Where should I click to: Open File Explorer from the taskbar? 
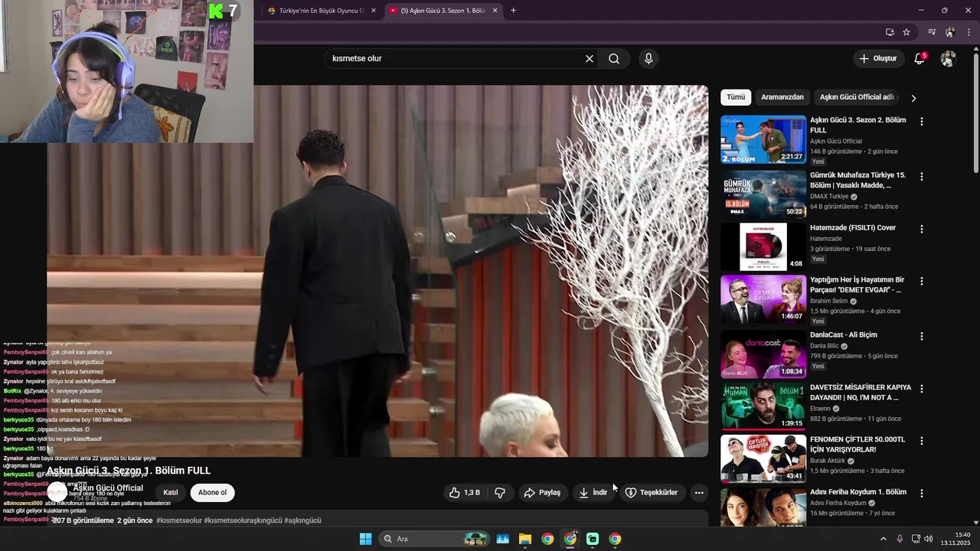[525, 539]
